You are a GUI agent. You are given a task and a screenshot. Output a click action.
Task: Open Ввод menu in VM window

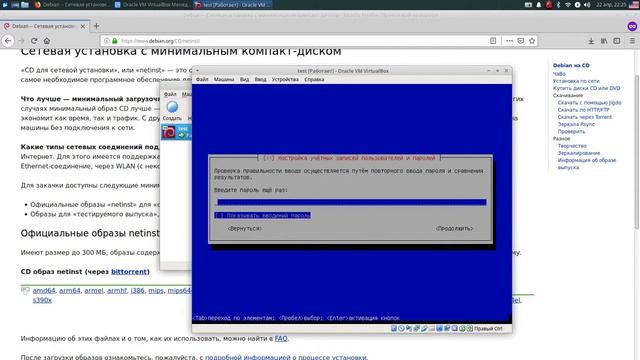coord(260,80)
